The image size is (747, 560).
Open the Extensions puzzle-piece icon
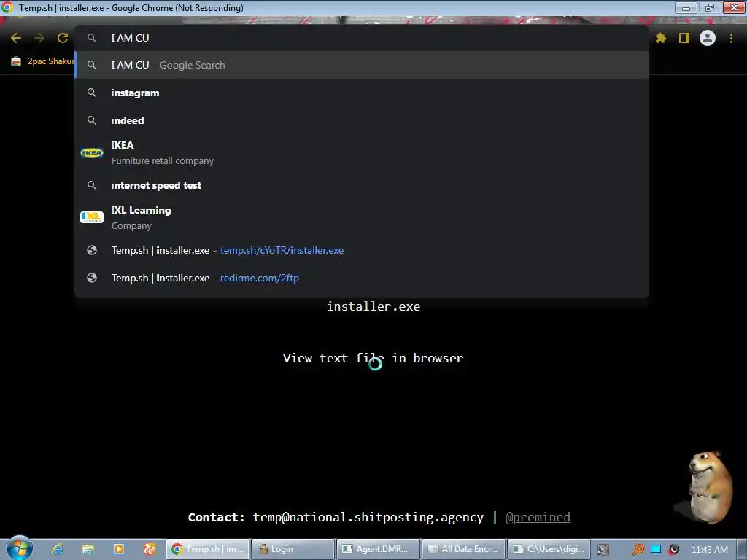(661, 38)
